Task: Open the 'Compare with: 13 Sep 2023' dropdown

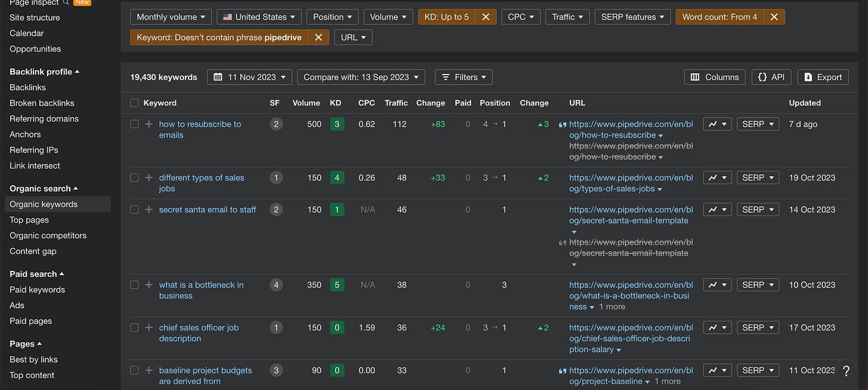Action: pyautogui.click(x=361, y=77)
